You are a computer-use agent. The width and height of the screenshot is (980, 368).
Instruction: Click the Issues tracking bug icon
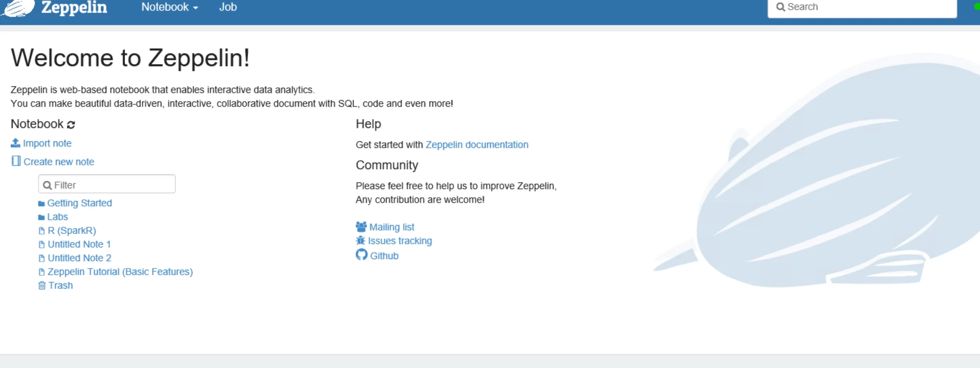[361, 241]
